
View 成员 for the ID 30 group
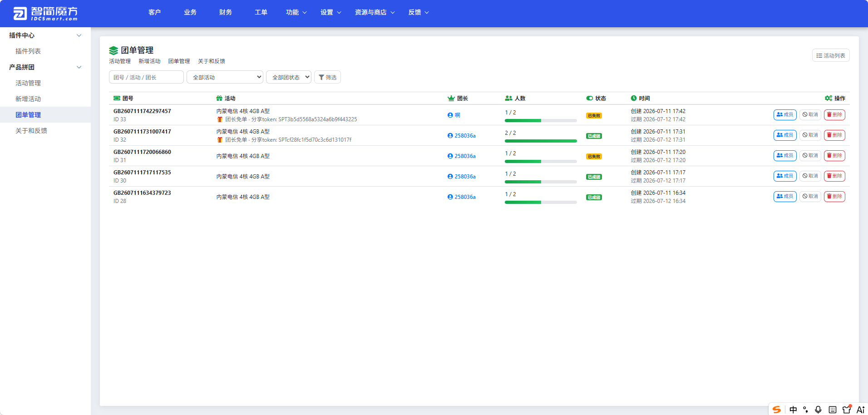tap(785, 176)
